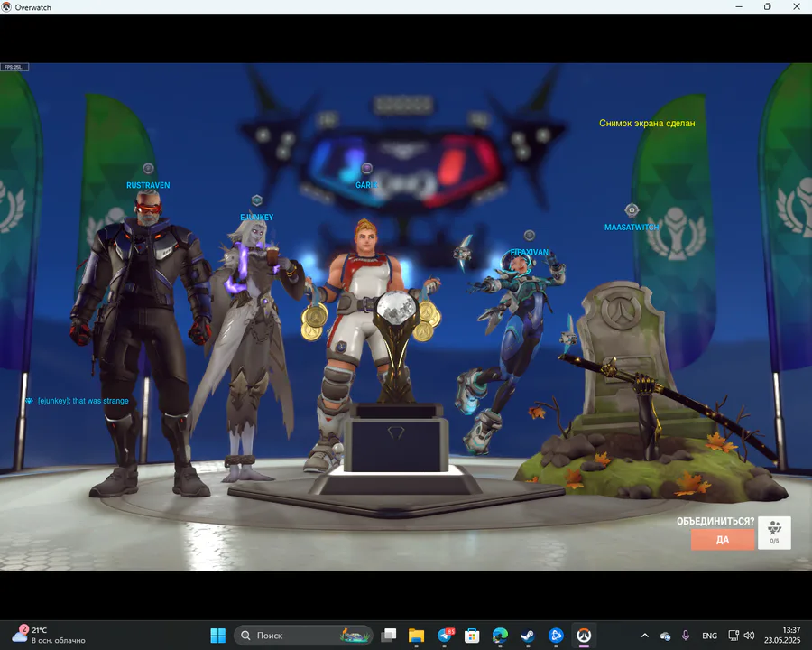The width and height of the screenshot is (812, 650).
Task: Open the Windows Start menu
Action: coord(218,635)
